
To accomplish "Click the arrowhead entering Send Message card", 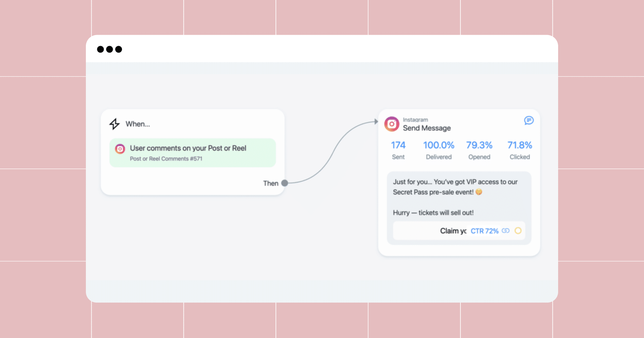I will pyautogui.click(x=376, y=122).
